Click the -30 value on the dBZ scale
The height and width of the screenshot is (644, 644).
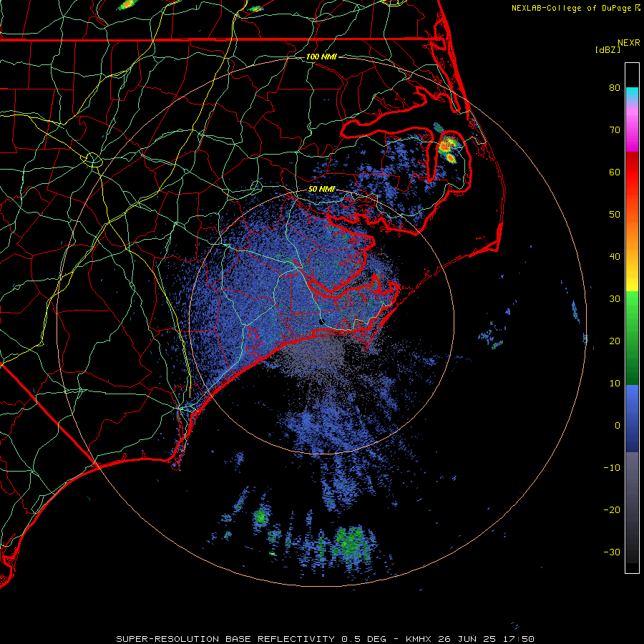point(612,552)
